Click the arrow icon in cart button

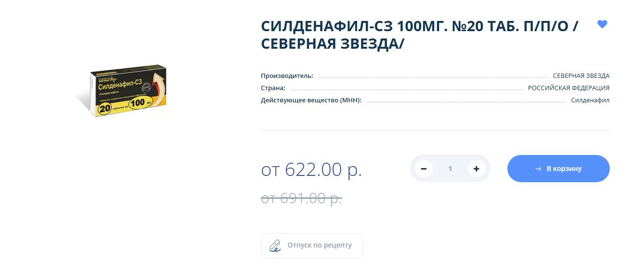click(x=538, y=169)
